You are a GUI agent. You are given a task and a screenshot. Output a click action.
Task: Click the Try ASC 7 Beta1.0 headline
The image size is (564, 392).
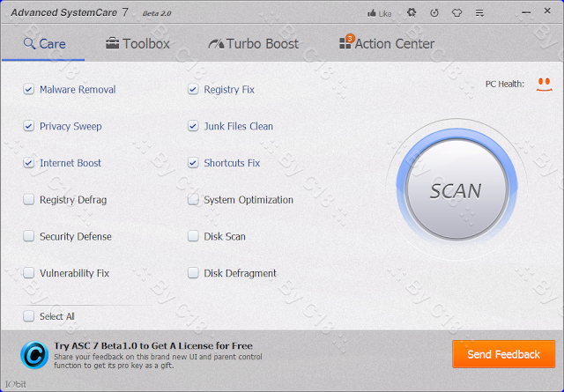pos(153,346)
